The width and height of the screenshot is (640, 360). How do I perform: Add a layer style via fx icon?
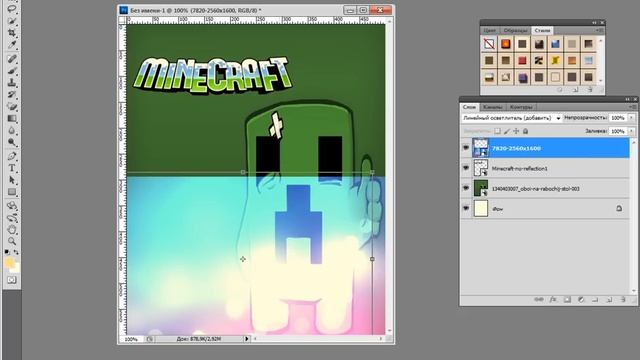tap(553, 300)
